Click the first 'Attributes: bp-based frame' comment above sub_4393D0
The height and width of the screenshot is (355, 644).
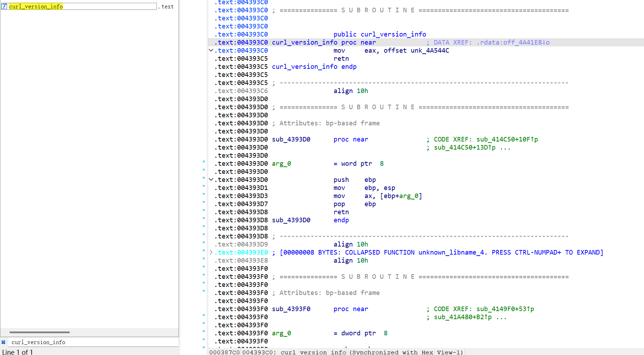pos(329,123)
